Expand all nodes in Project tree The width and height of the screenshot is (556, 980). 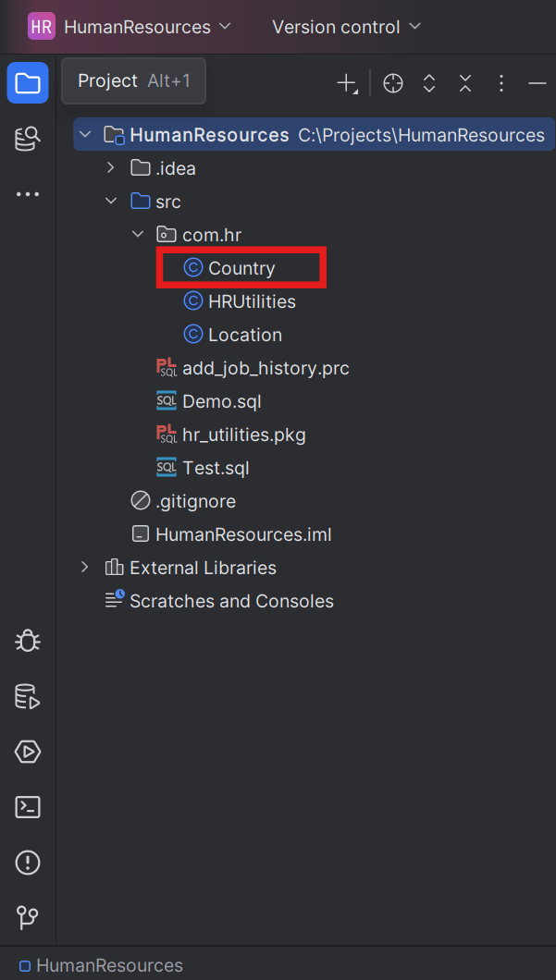coord(428,82)
